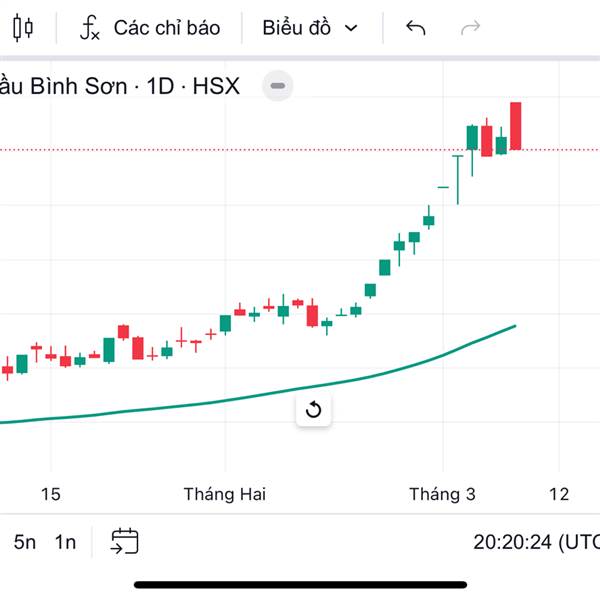Select the 1n time range
600x600 pixels.
(x=65, y=542)
